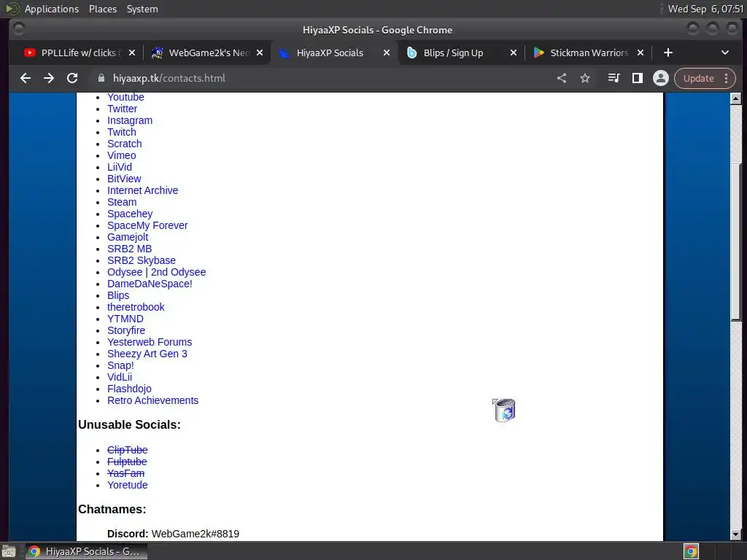Viewport: 747px width, 560px height.
Task: Open the theretrobook link
Action: pyautogui.click(x=136, y=307)
